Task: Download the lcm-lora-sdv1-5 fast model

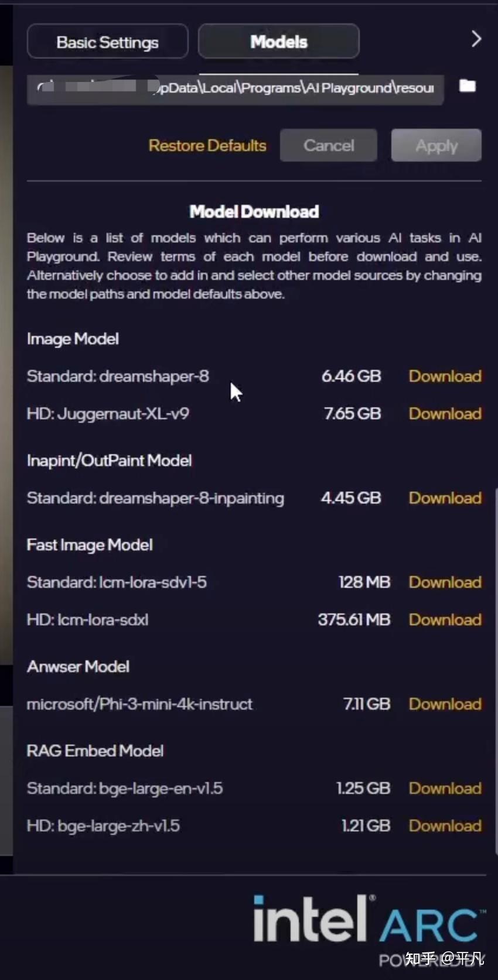Action: (x=445, y=582)
